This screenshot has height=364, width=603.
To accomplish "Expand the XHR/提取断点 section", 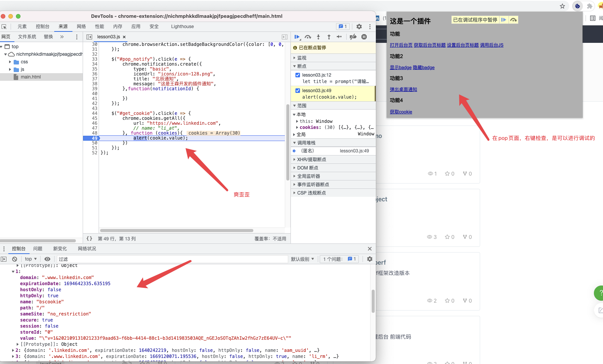I will [x=333, y=160].
